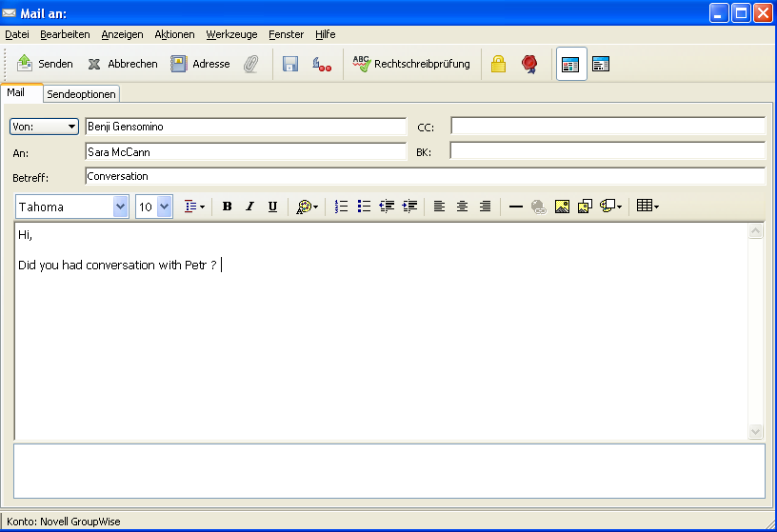Click the An field containing Sara McCann

pyautogui.click(x=246, y=152)
